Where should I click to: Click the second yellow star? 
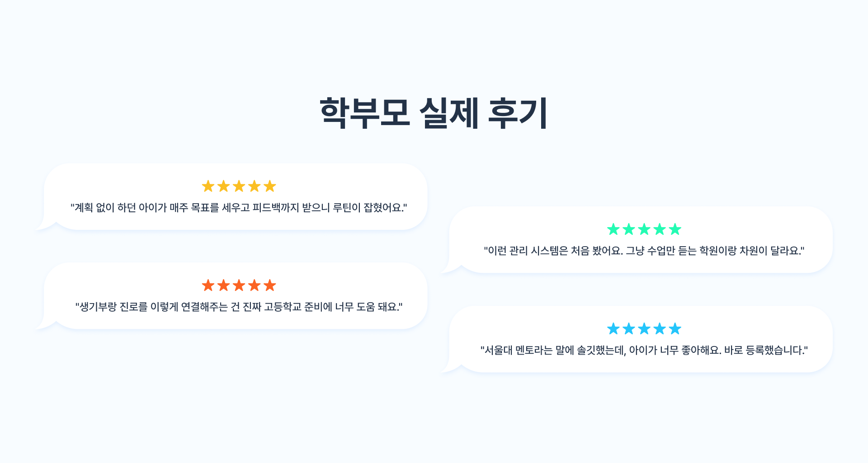tap(223, 186)
